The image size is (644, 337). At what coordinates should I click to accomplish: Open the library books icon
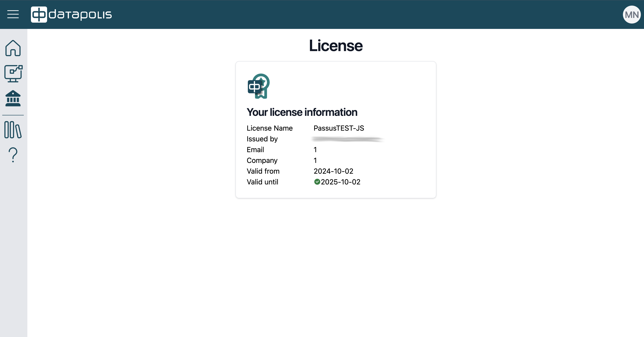tap(13, 130)
